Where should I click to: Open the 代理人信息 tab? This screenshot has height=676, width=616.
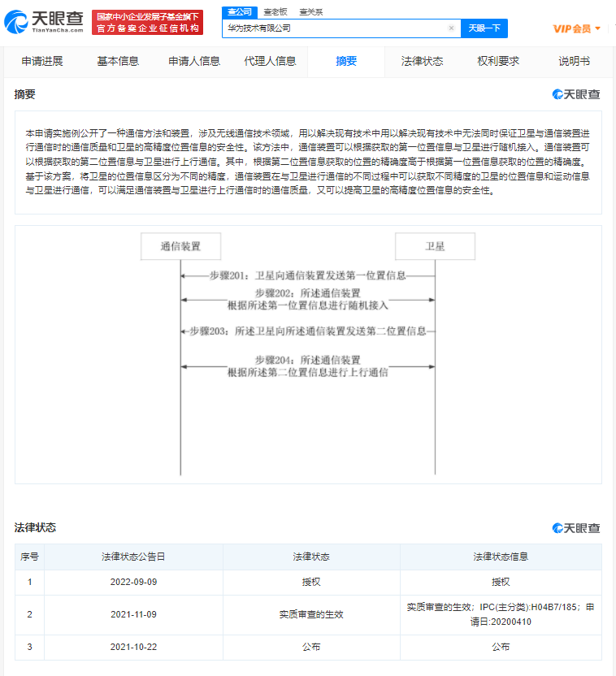click(x=271, y=61)
